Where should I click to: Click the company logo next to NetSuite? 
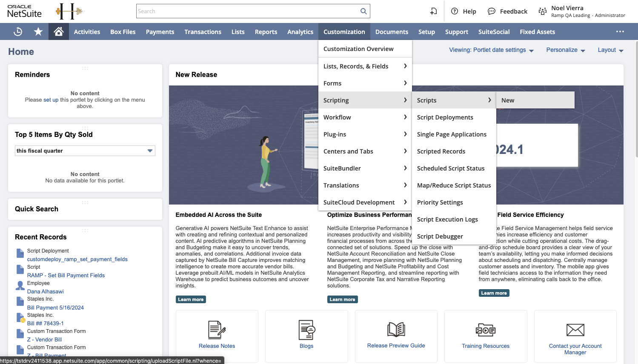(x=68, y=11)
